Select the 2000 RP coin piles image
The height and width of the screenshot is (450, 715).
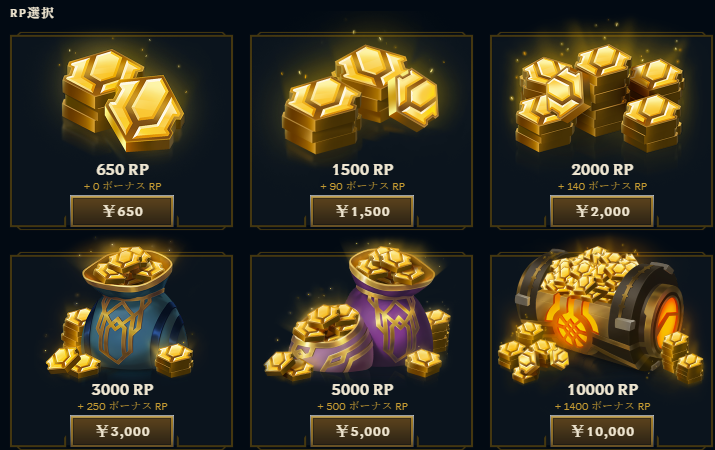(x=599, y=98)
